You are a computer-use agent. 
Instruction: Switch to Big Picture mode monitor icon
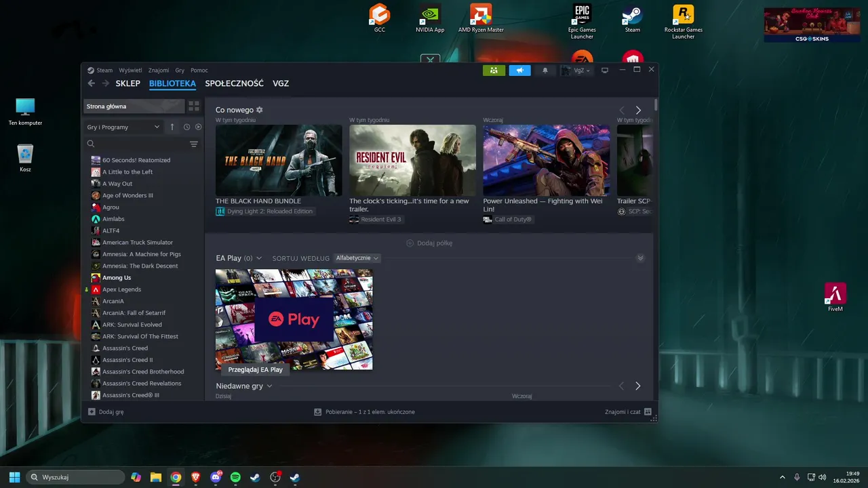tap(605, 70)
